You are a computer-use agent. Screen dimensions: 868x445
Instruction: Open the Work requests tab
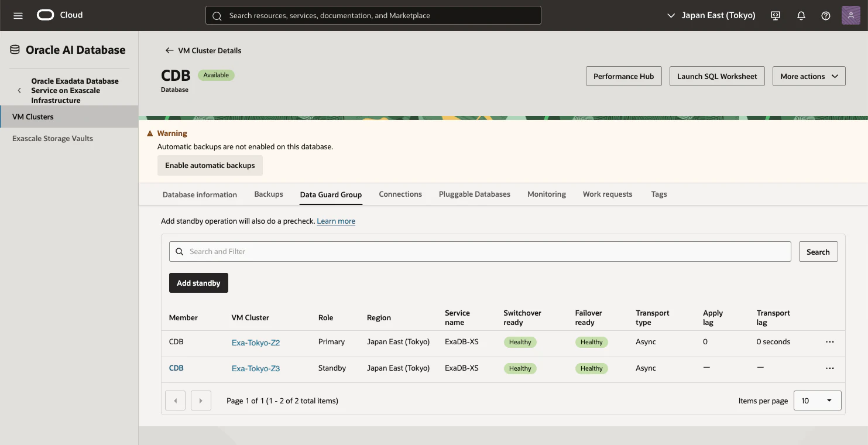tap(608, 194)
